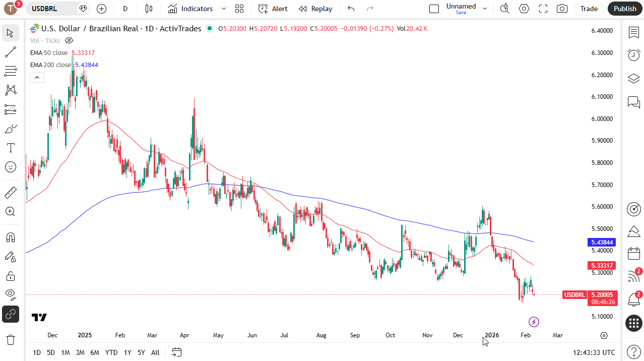
Task: Click the add symbol plus button
Action: (101, 9)
